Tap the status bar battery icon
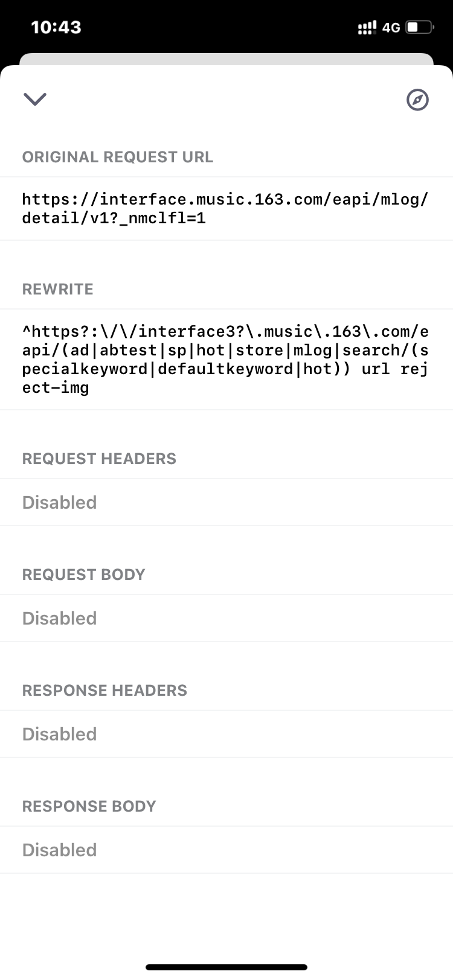The width and height of the screenshot is (453, 980). click(418, 27)
